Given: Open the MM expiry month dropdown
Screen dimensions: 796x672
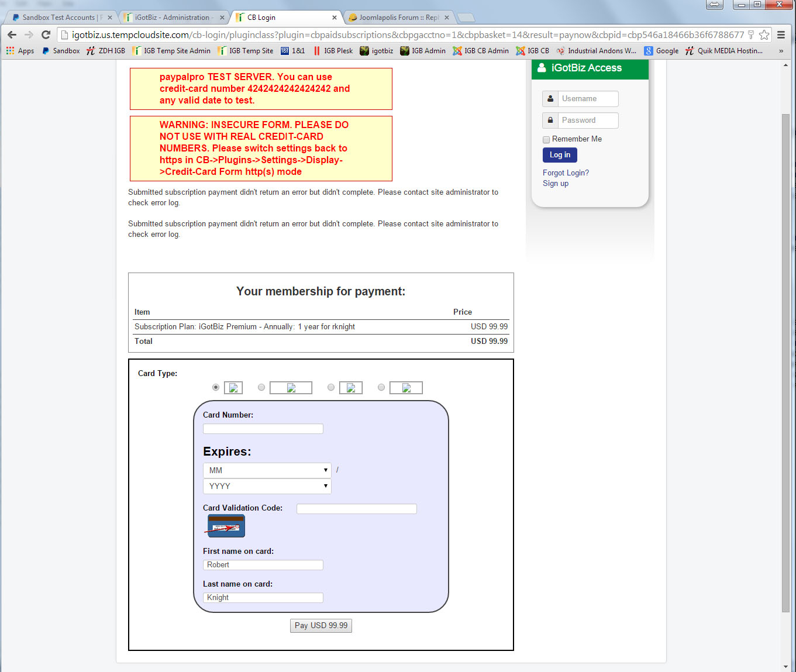Looking at the screenshot, I should click(267, 470).
